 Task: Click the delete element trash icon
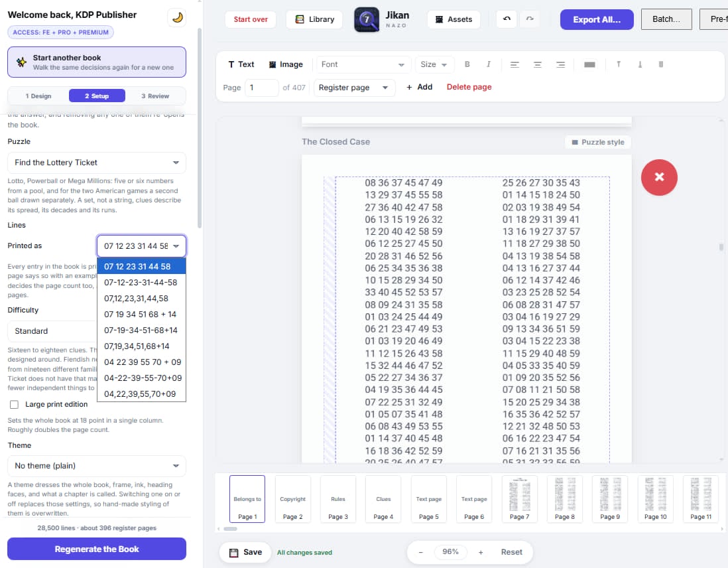[x=660, y=64]
